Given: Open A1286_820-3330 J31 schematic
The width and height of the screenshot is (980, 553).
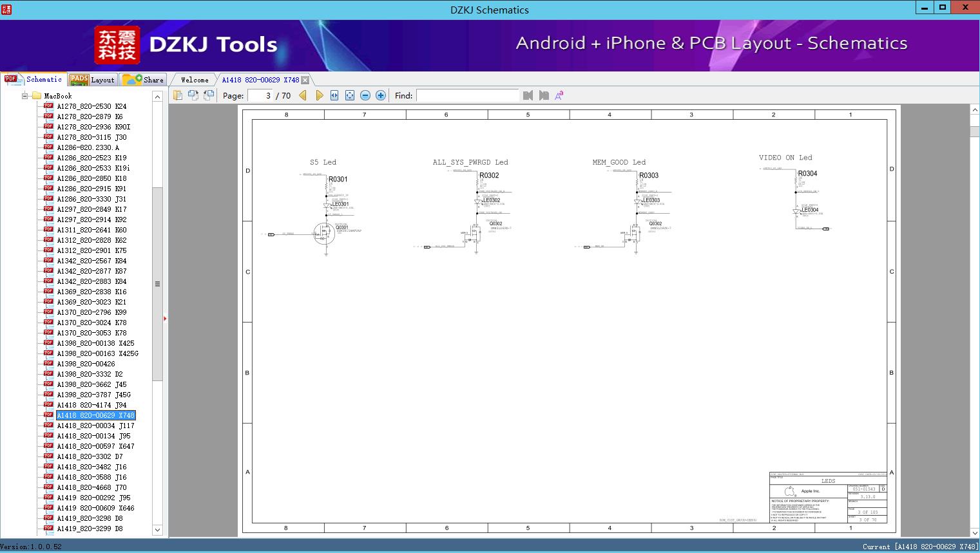Looking at the screenshot, I should (x=91, y=199).
